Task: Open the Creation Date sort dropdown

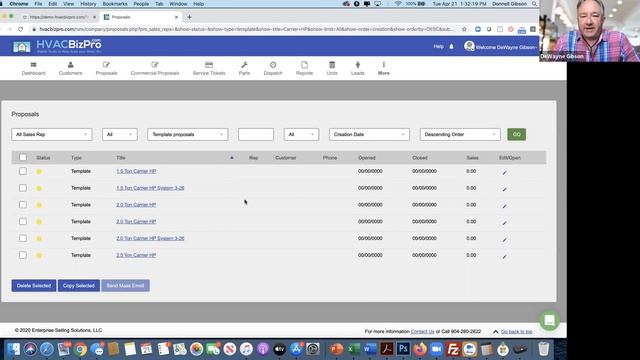Action: click(x=369, y=134)
